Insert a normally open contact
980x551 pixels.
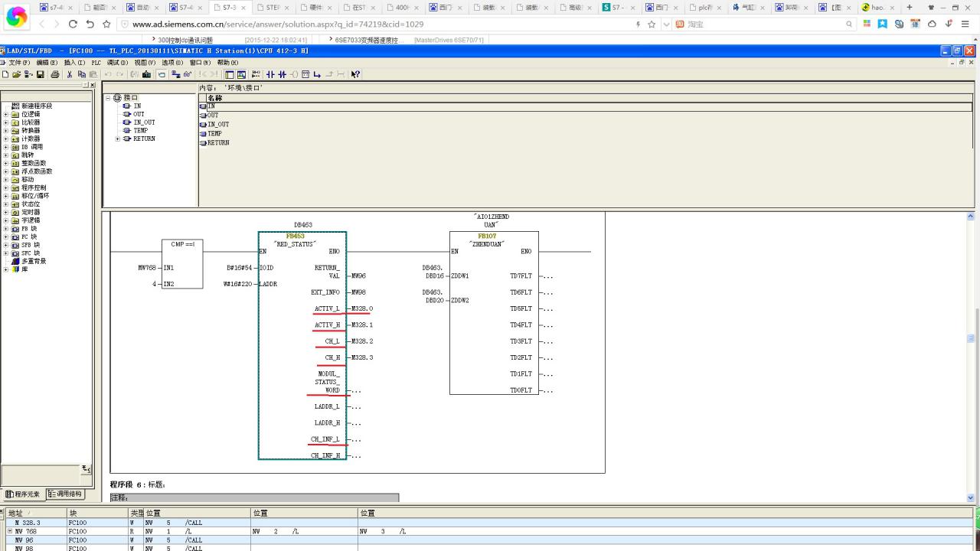tap(269, 74)
